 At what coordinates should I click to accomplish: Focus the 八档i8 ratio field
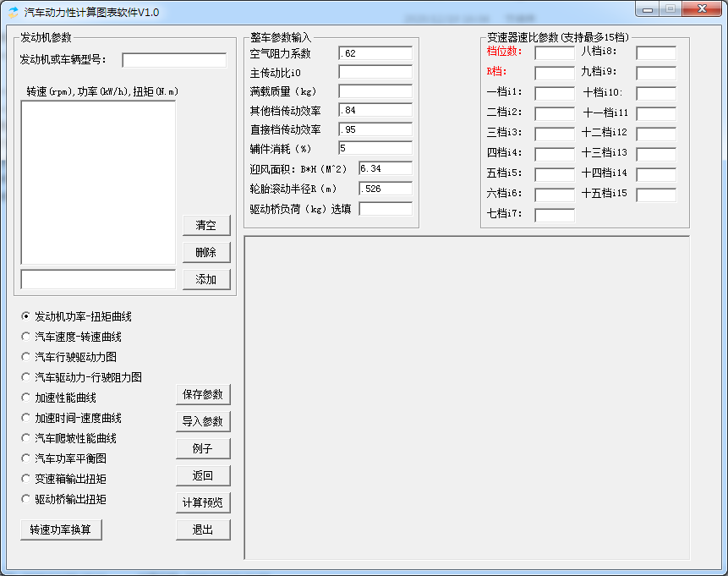click(x=656, y=53)
